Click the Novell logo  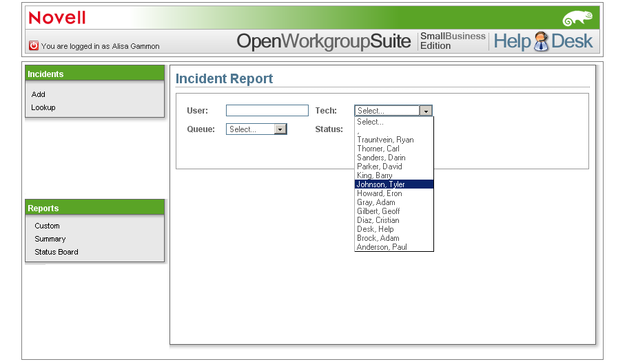(57, 18)
